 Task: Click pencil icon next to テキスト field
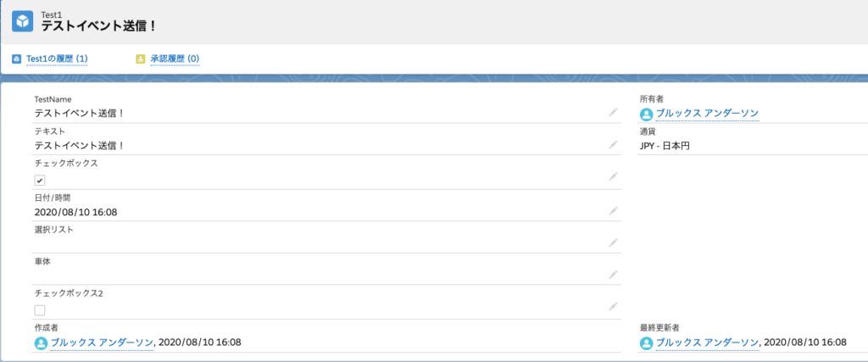coord(613,144)
